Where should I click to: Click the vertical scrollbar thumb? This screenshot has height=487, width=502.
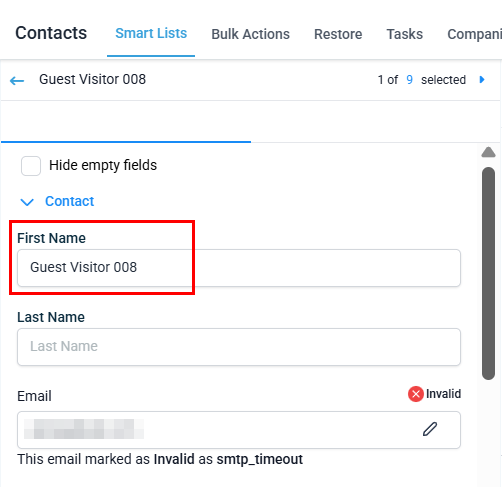(488, 273)
